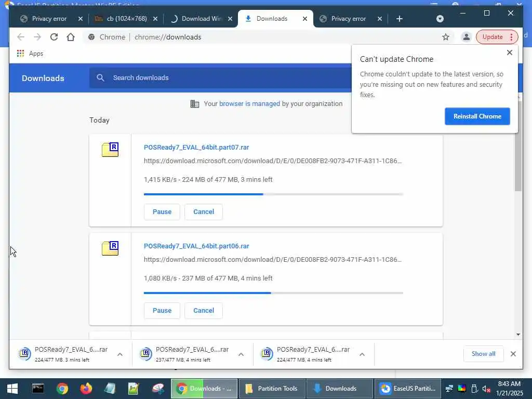The height and width of the screenshot is (399, 532).
Task: Open Chrome menu via Update button
Action: 497,37
